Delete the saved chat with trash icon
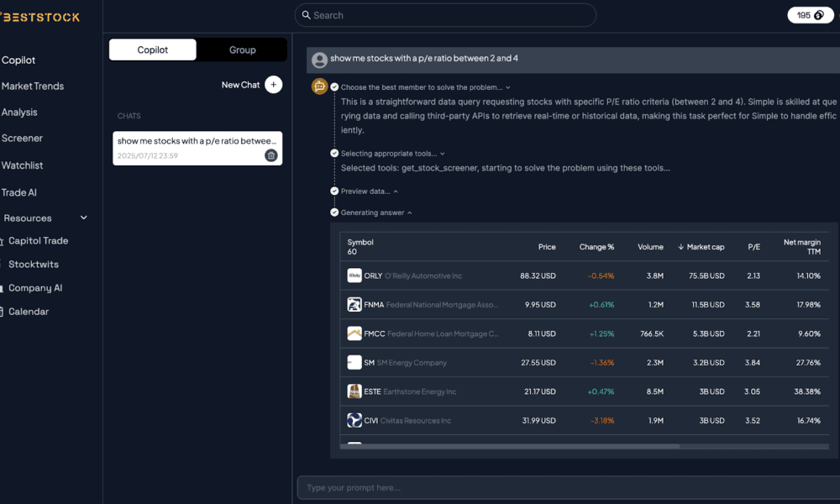Viewport: 840px width, 504px height. [x=270, y=155]
